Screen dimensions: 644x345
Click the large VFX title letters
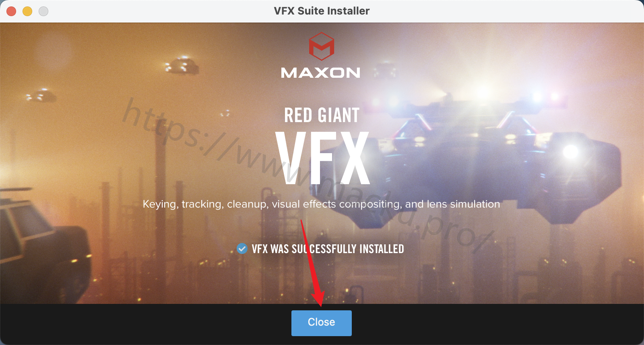tap(322, 158)
